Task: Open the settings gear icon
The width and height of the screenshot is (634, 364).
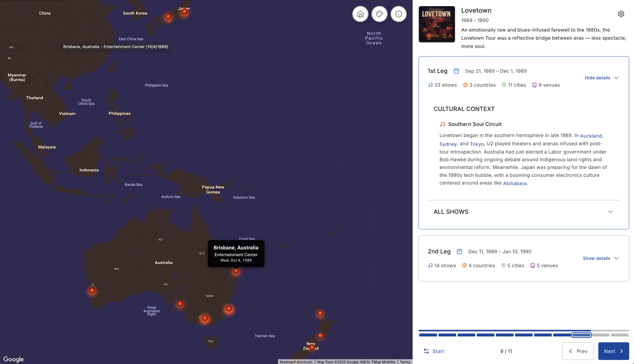Action: (621, 14)
